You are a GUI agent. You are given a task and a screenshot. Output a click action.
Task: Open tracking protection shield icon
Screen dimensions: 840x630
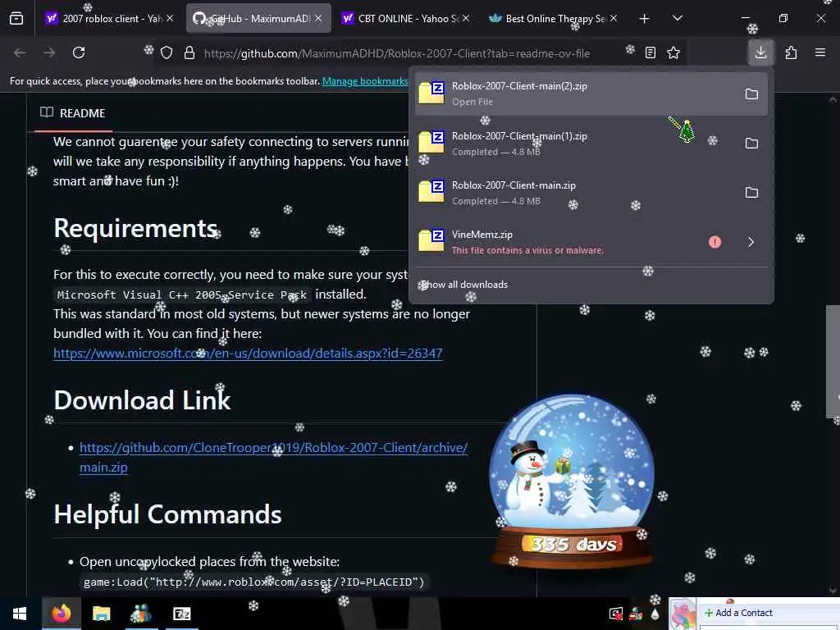coord(167,52)
